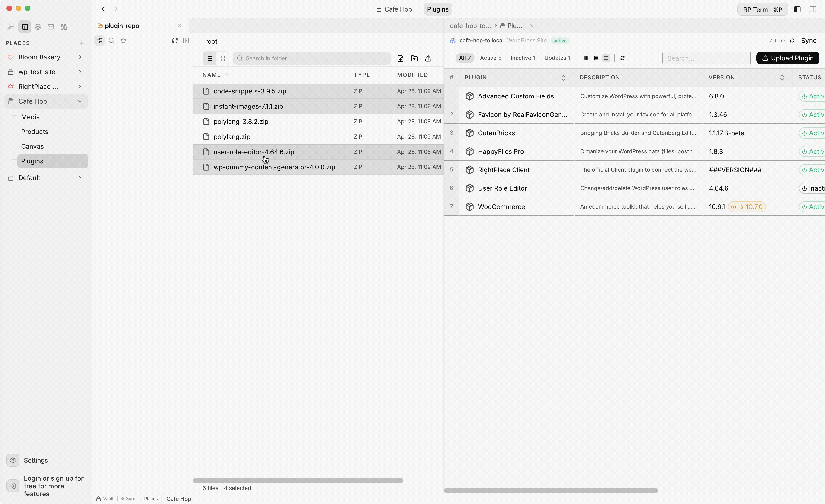Click the new file icon
825x504 pixels.
[401, 58]
